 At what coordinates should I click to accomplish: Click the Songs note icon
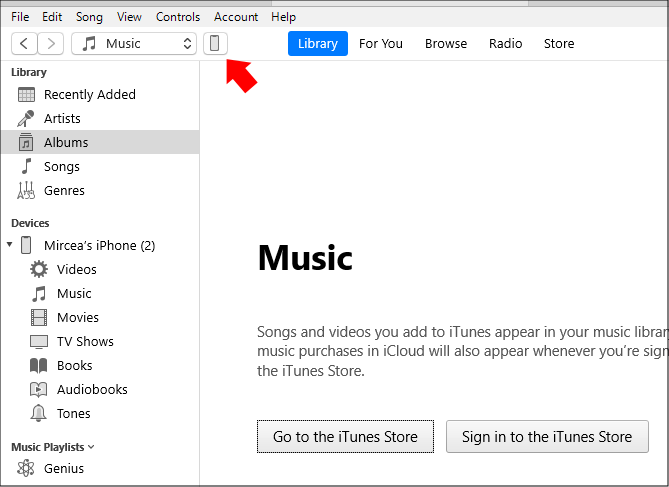(x=26, y=166)
